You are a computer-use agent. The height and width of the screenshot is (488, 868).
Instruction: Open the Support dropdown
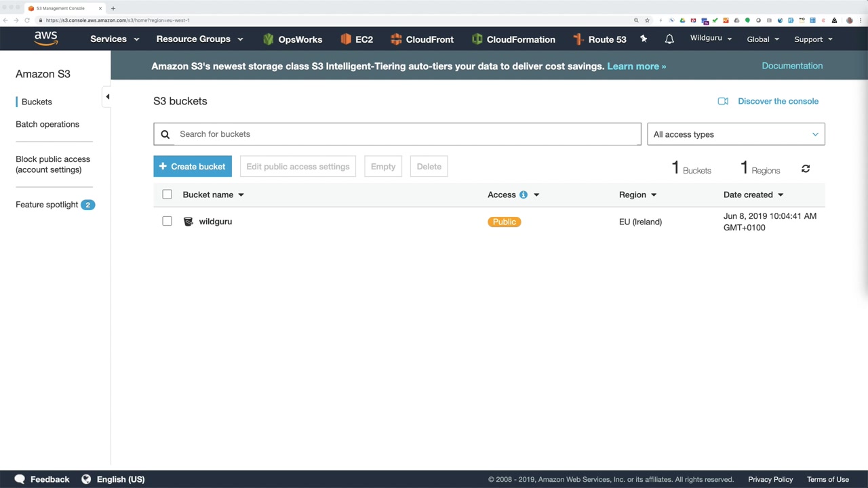(813, 39)
